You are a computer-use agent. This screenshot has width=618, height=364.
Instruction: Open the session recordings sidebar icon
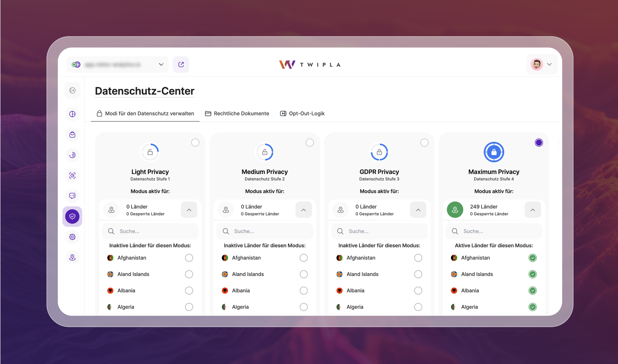tap(72, 155)
